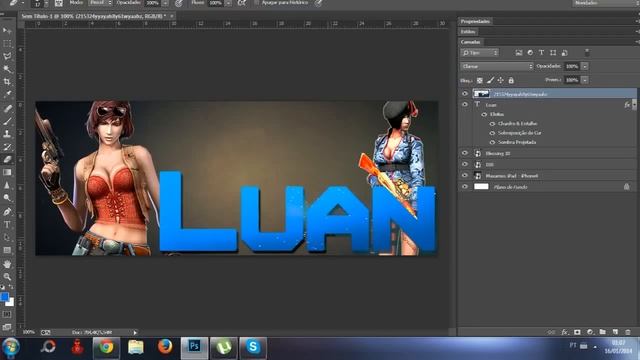Open eraser Fluxo dropdown in options bar
The width and height of the screenshot is (640, 360).
coord(229,3)
